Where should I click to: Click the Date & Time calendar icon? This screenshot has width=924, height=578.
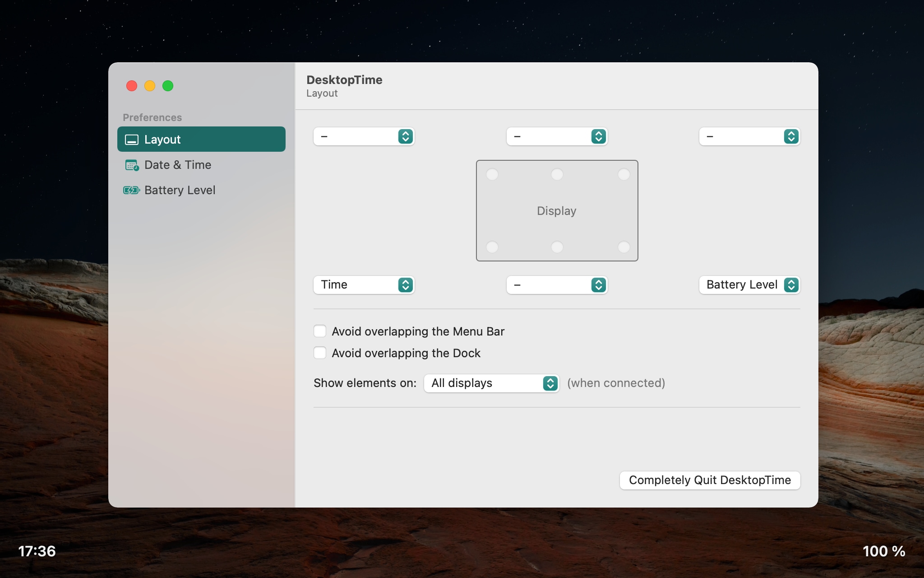pos(132,165)
